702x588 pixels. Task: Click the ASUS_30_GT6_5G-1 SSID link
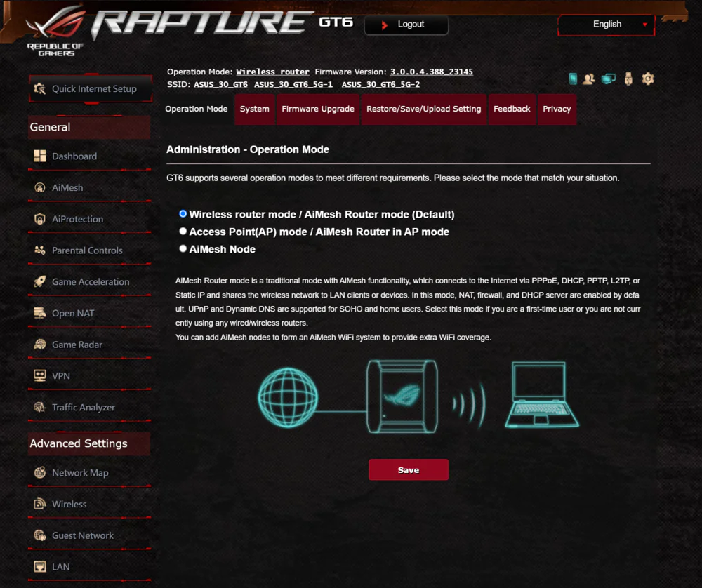[293, 85]
